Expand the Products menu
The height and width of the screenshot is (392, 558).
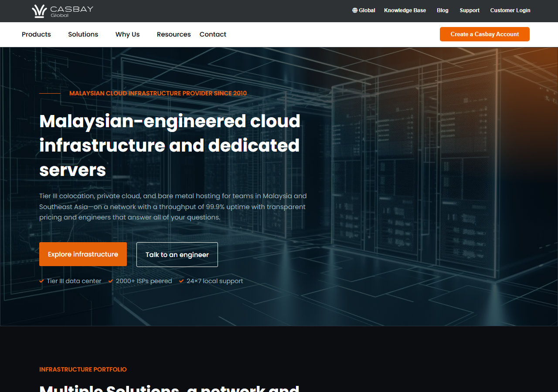[36, 34]
